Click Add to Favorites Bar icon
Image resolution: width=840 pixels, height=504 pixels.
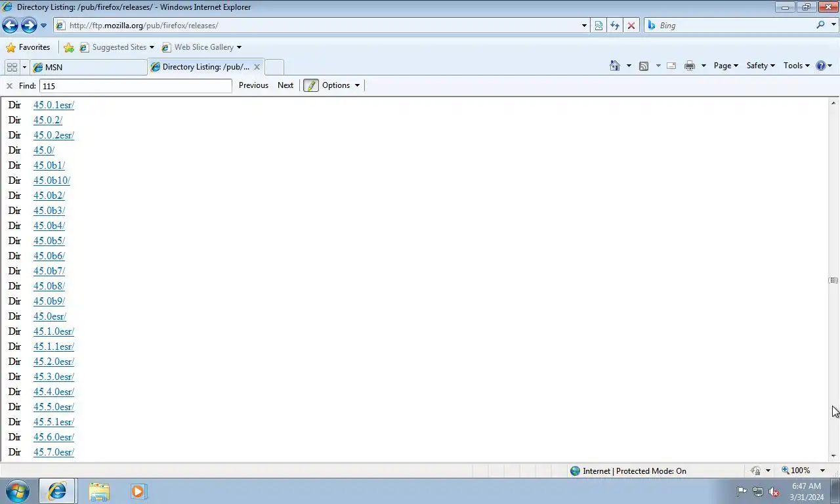(x=69, y=47)
